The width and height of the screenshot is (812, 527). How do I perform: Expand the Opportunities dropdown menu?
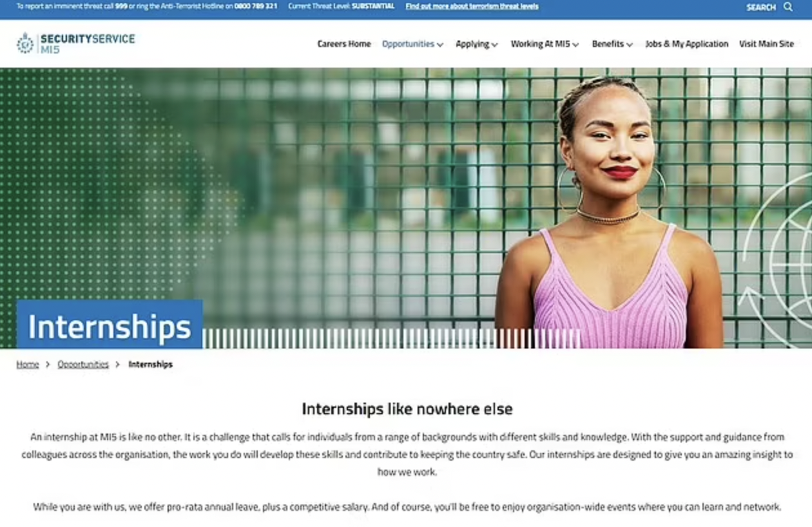coord(412,44)
